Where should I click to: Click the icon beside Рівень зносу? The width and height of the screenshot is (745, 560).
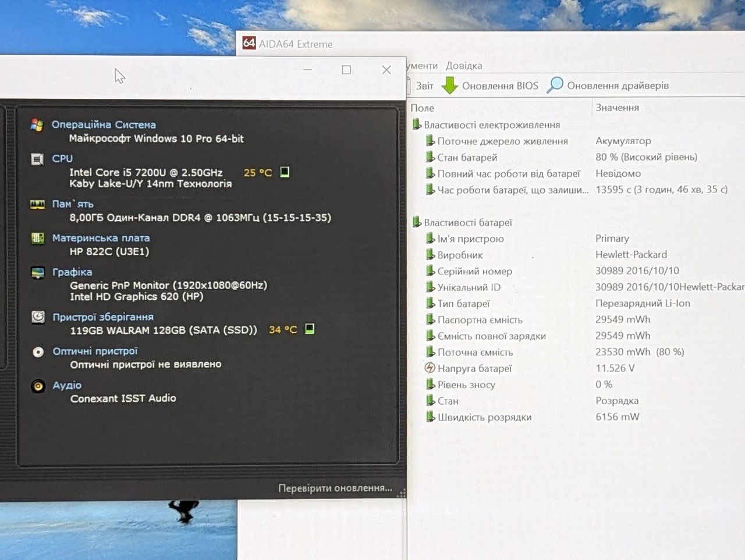pyautogui.click(x=430, y=384)
